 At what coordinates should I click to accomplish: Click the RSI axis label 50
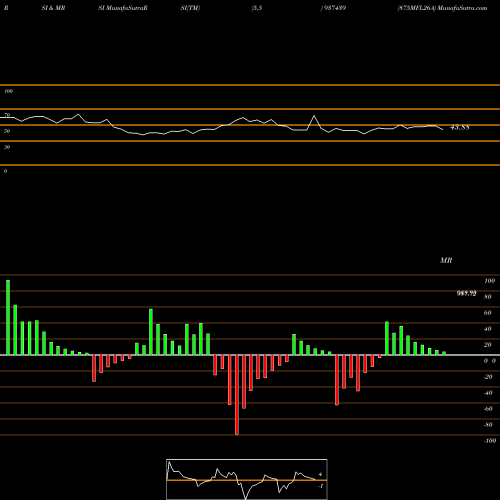tap(7, 131)
